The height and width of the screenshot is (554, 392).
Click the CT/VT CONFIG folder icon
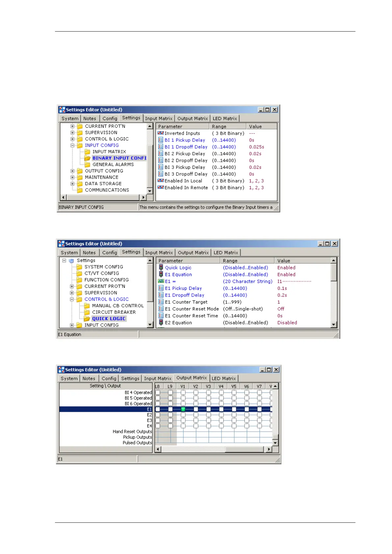(x=79, y=273)
